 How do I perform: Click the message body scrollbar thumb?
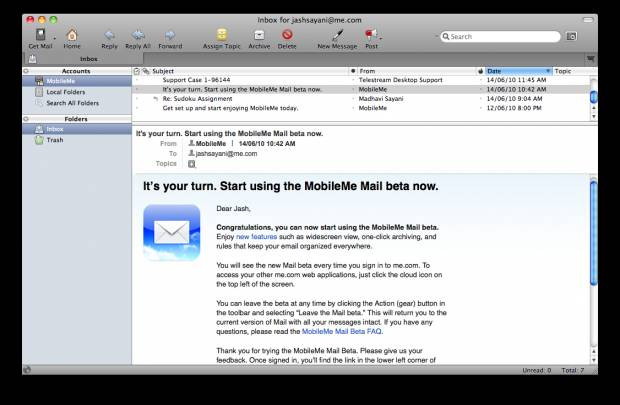pyautogui.click(x=593, y=233)
